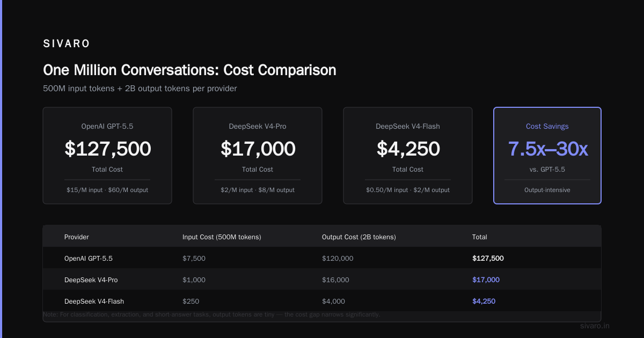Click the $1,000 input cost cell

pyautogui.click(x=194, y=280)
